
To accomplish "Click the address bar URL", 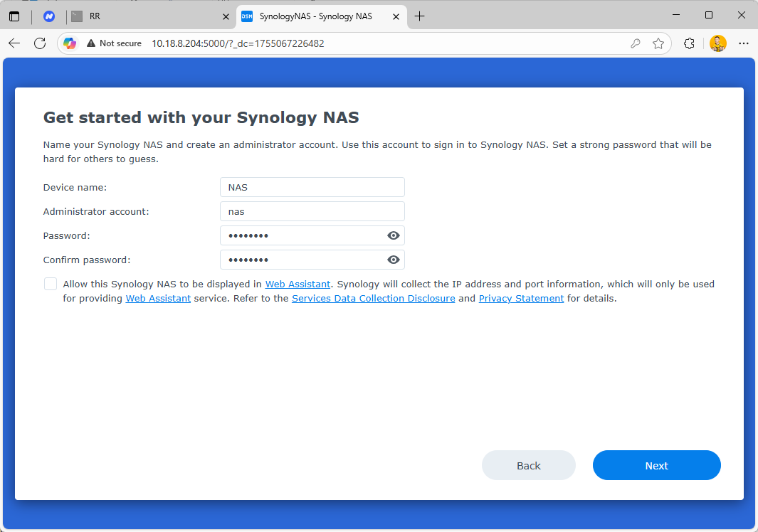I will 238,43.
